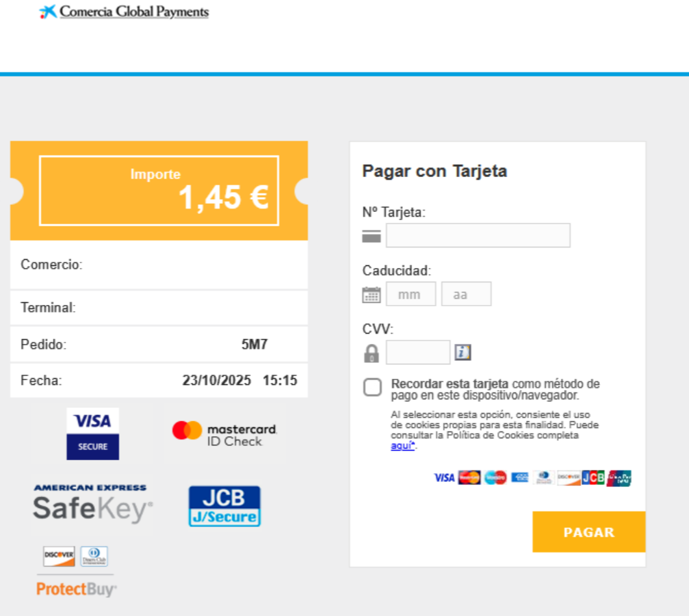This screenshot has width=689, height=616.
Task: Click the expiry month 'mm' field
Action: [x=411, y=294]
